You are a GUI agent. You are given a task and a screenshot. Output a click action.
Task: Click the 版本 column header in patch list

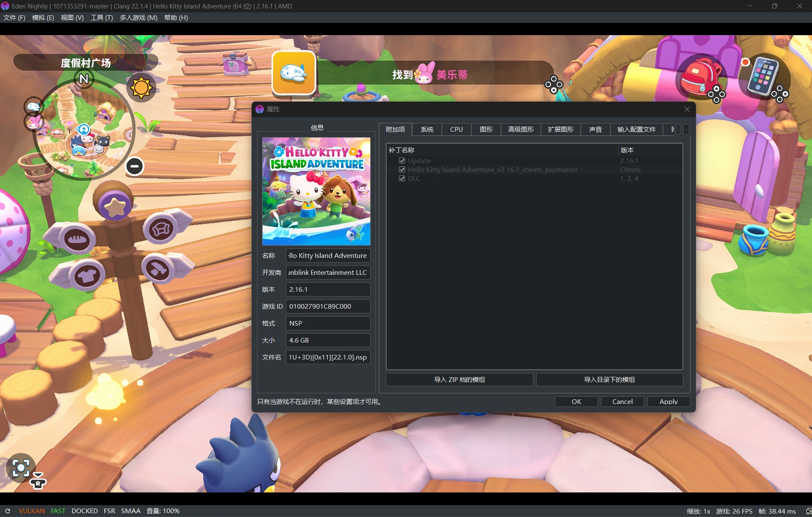[650, 150]
